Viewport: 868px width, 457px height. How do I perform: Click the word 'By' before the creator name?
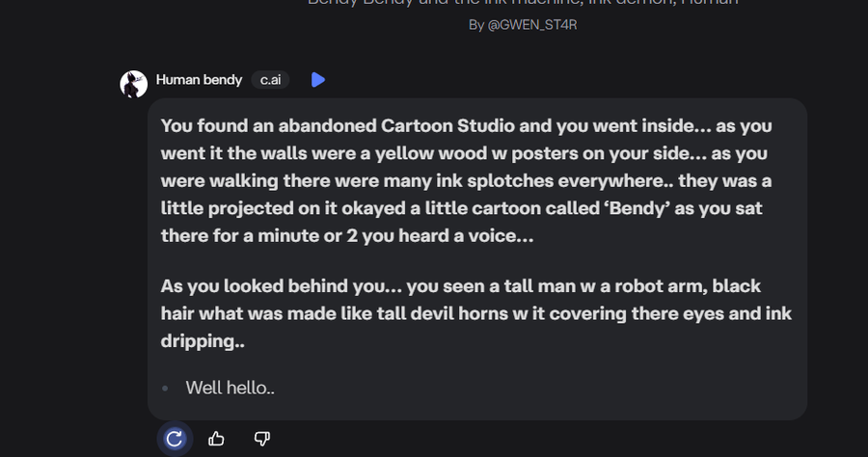click(476, 25)
